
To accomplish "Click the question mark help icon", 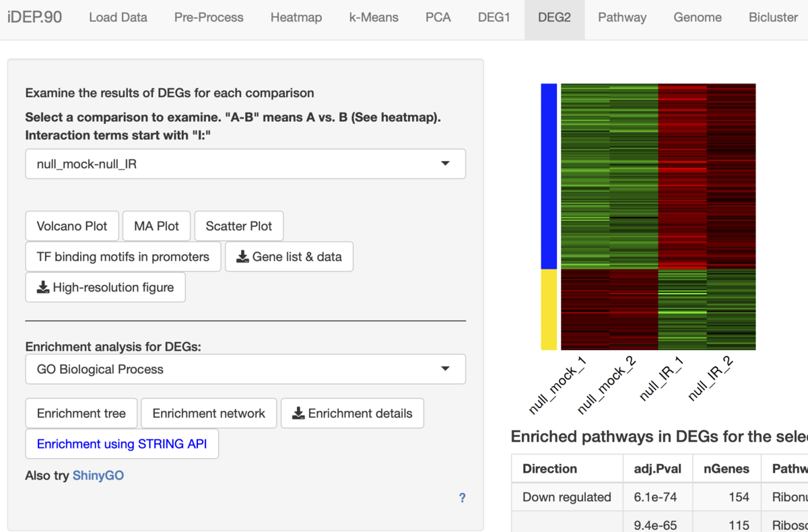I will pos(462,498).
